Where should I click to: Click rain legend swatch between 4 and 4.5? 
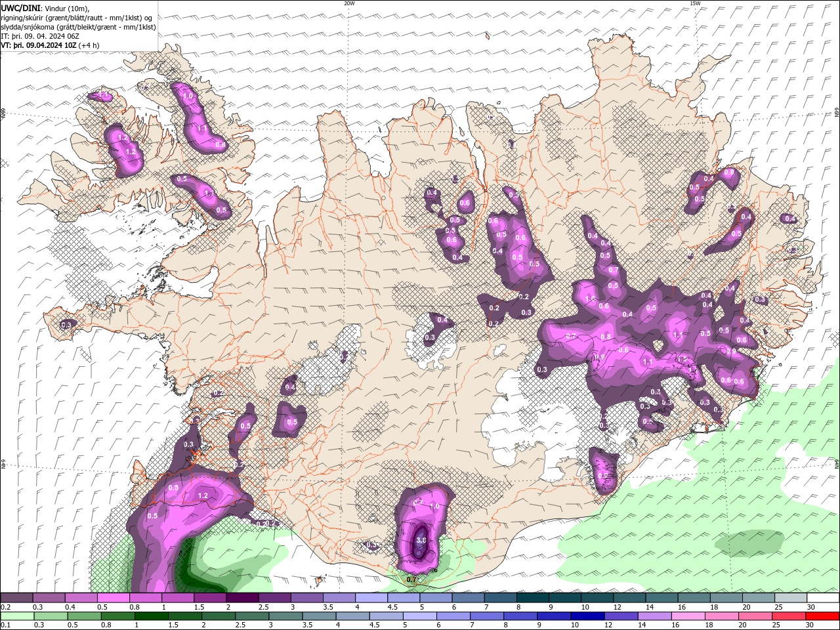353,616
